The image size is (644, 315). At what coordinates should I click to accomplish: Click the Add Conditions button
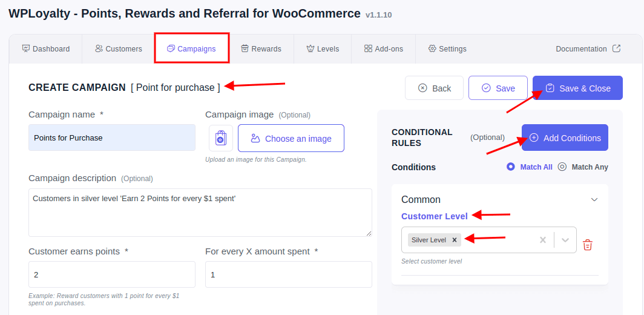click(565, 138)
